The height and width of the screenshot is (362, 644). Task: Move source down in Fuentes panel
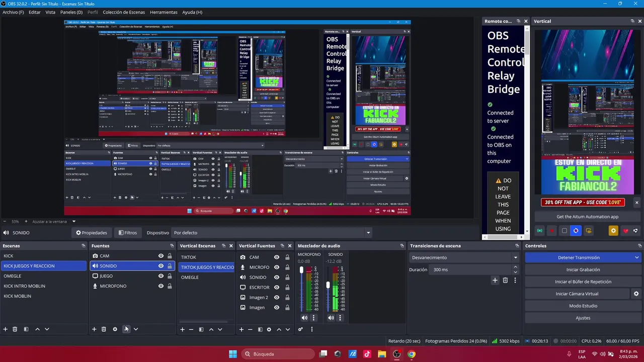[x=135, y=329]
